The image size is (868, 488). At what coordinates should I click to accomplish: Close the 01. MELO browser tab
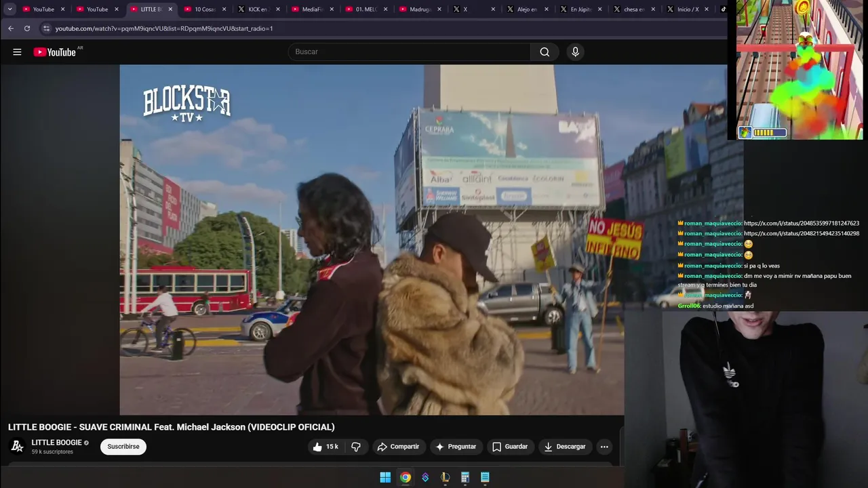point(386,9)
